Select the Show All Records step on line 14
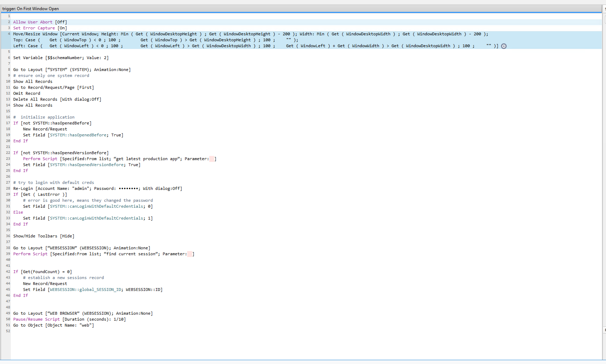Screen dimensions: 606x364 tap(33, 105)
